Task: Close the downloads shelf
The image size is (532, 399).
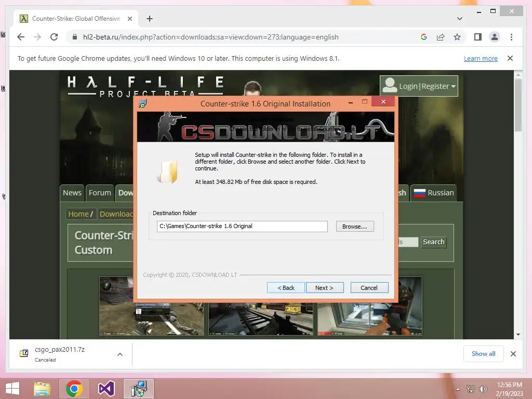Action: [513, 354]
